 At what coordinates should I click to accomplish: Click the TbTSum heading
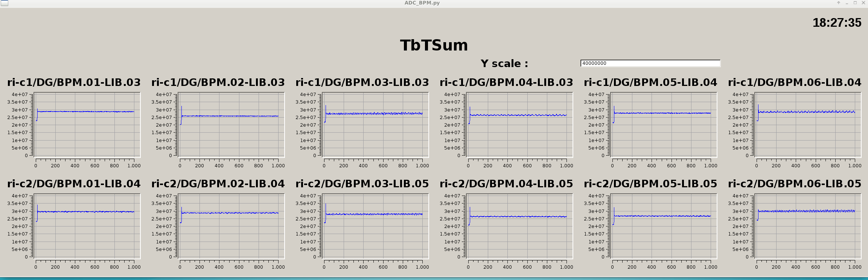(434, 46)
